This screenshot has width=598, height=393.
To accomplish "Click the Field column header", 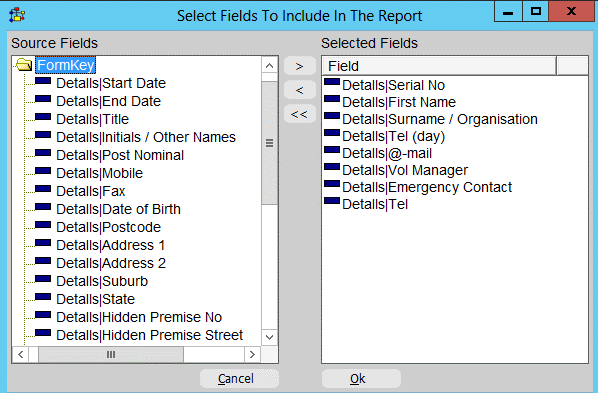I will (x=439, y=66).
